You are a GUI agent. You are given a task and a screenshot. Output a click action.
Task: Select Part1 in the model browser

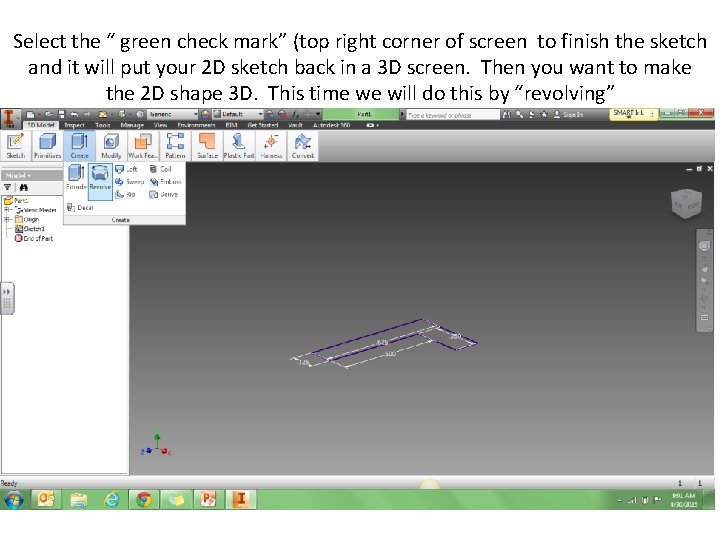click(16, 201)
